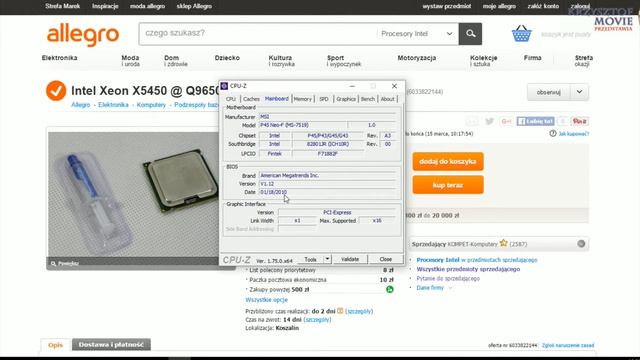Open the moda allegro top link

click(x=147, y=6)
